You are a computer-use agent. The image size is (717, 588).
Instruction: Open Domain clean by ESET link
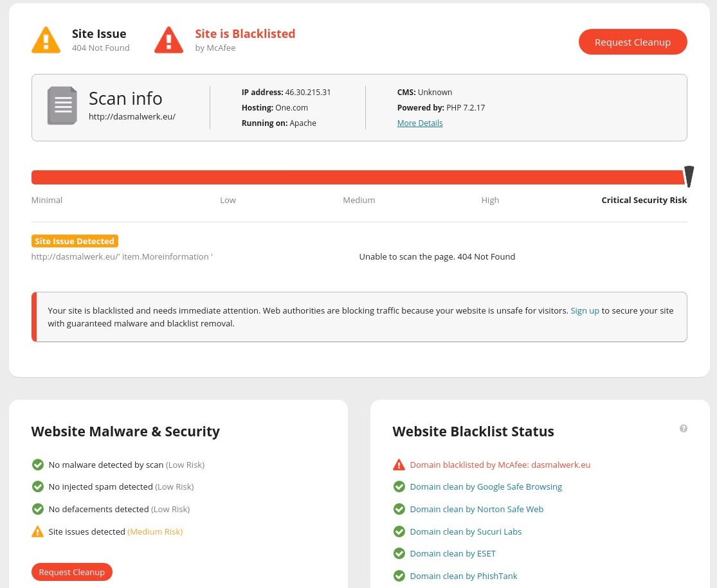pyautogui.click(x=453, y=553)
